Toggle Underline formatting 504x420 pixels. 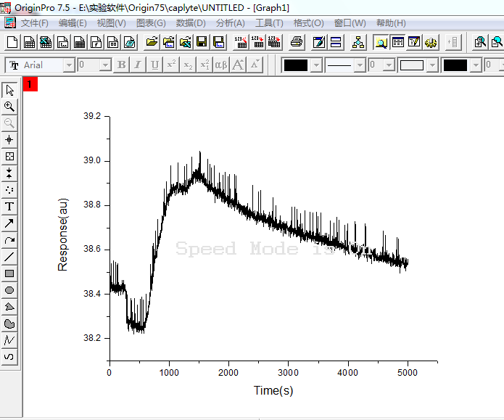point(154,65)
